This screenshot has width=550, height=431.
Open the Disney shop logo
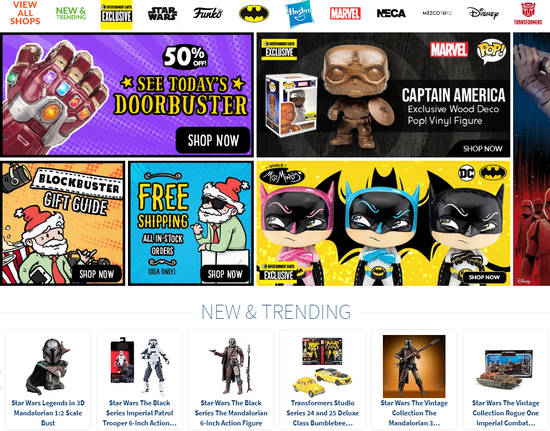coord(483,13)
